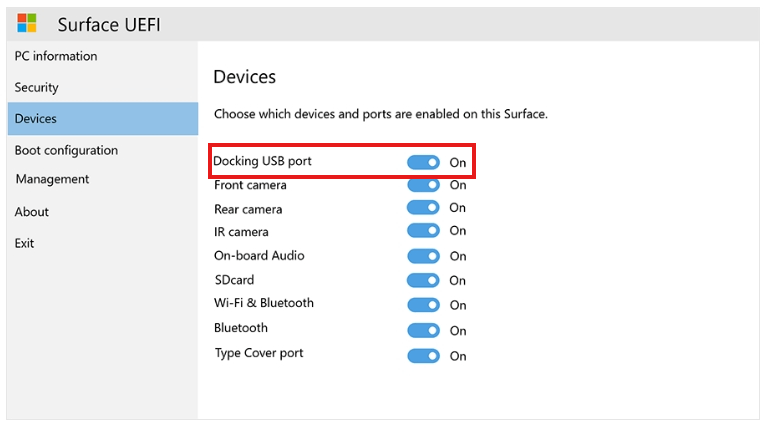Click the Surface UEFI title text
Viewport: 766px width, 421px height.
click(x=109, y=24)
